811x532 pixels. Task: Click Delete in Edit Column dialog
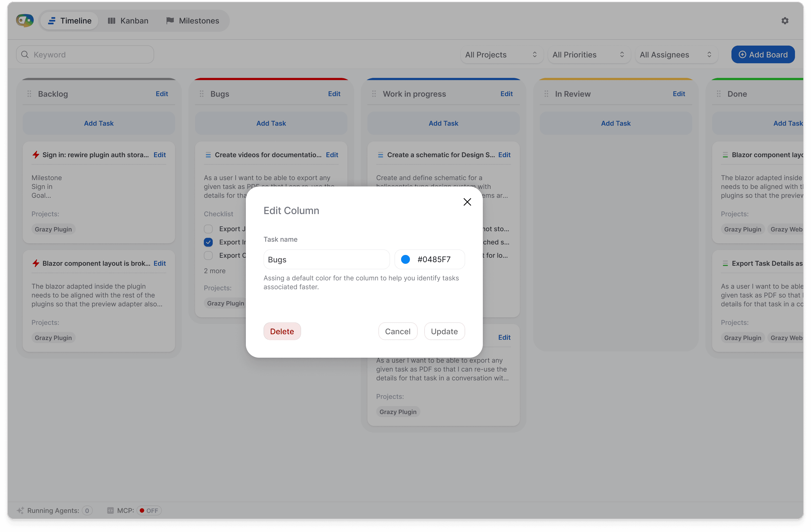(282, 331)
